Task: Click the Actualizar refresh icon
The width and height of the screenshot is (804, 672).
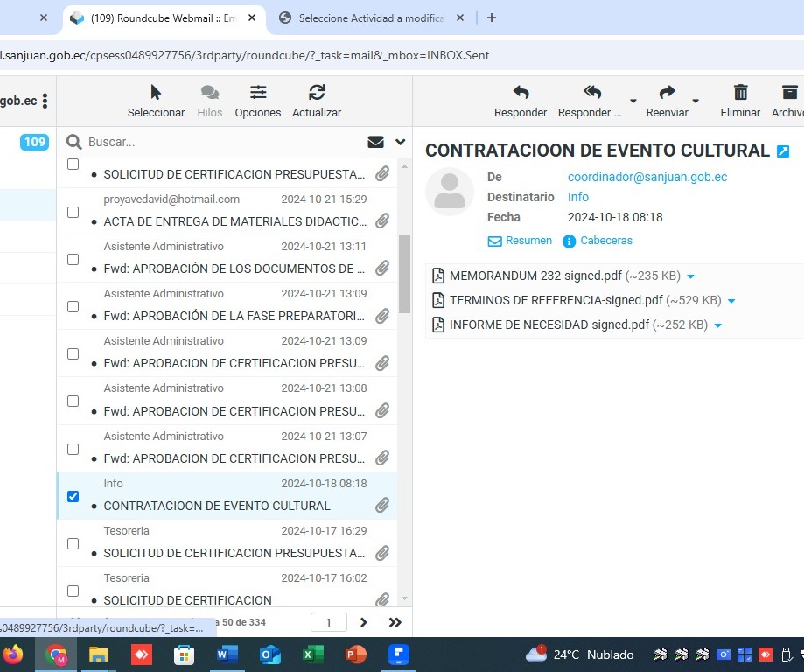Action: 317,93
